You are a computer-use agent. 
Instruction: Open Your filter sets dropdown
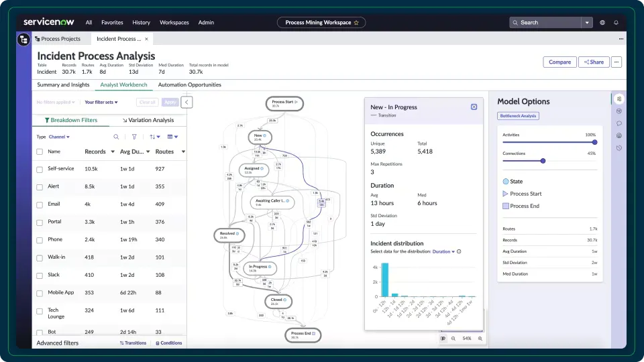pyautogui.click(x=101, y=102)
